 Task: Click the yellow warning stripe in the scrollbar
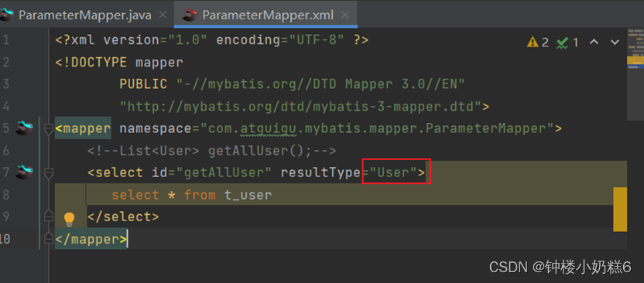(620, 210)
